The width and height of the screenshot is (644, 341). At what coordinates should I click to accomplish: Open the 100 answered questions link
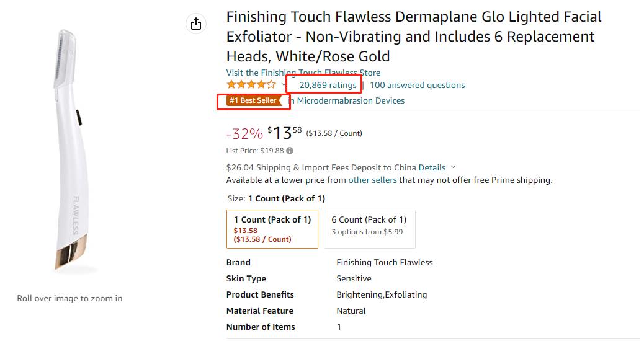tap(418, 85)
